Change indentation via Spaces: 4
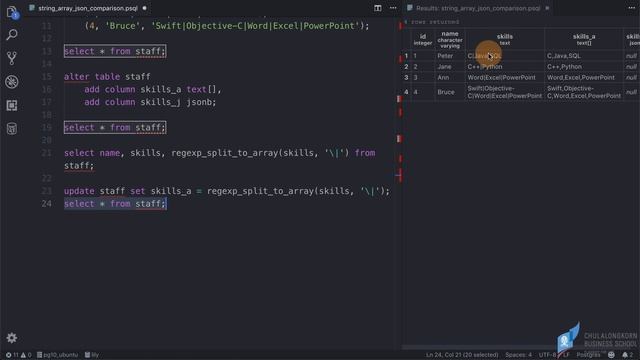This screenshot has height=360, width=640. (518, 355)
